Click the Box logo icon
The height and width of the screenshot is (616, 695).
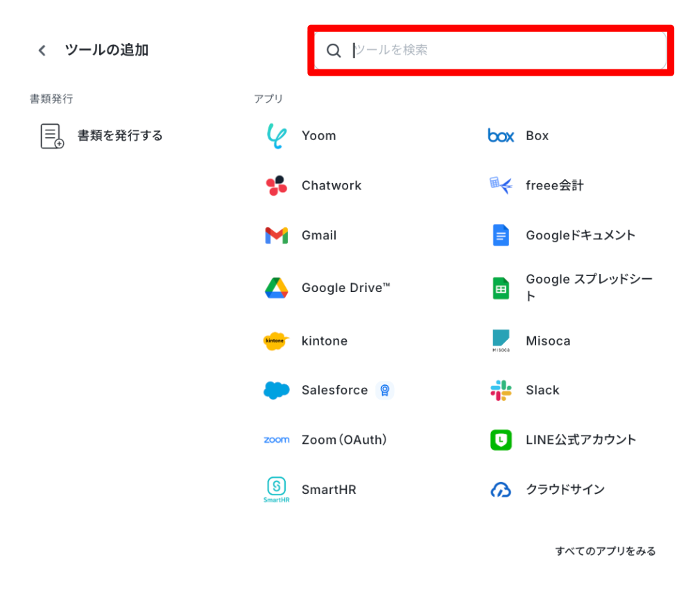[x=501, y=135]
